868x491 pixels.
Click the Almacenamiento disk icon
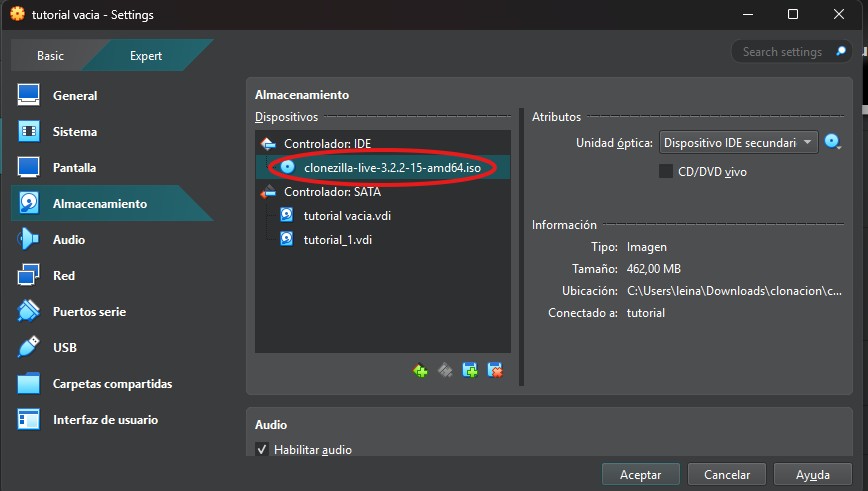point(28,203)
